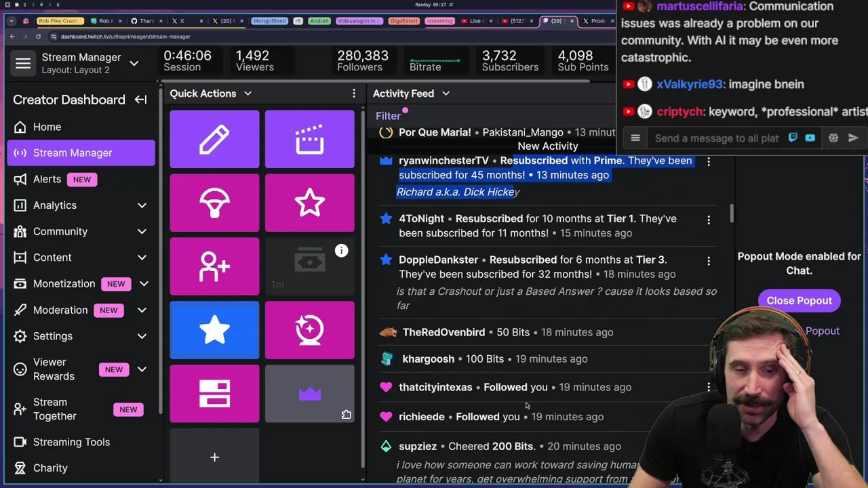Expand the Layout 2 selector chevron
This screenshot has height=488, width=868.
[x=134, y=64]
